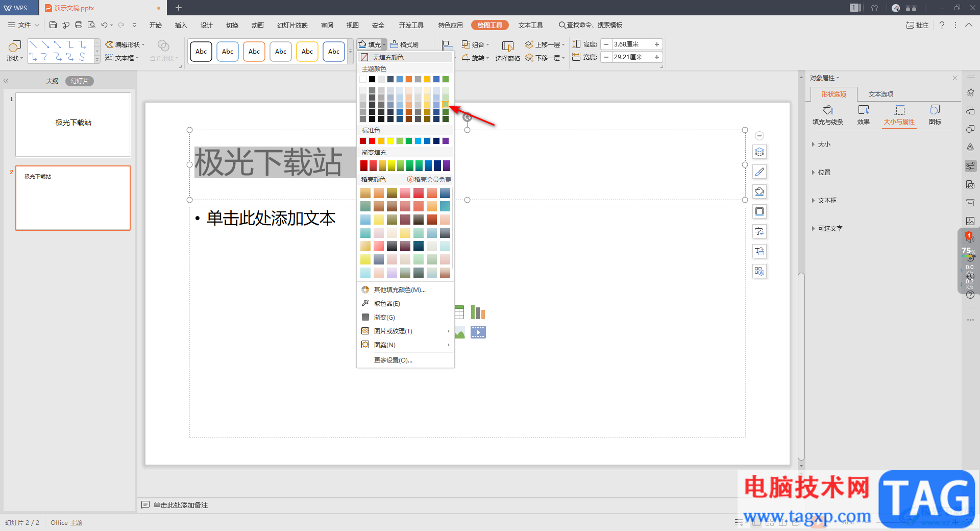980x531 pixels.
Task: Expand the 大小 size section
Action: [821, 144]
